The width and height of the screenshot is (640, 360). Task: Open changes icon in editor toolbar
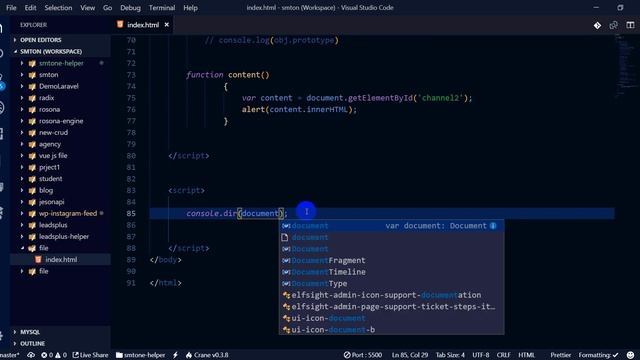point(613,25)
